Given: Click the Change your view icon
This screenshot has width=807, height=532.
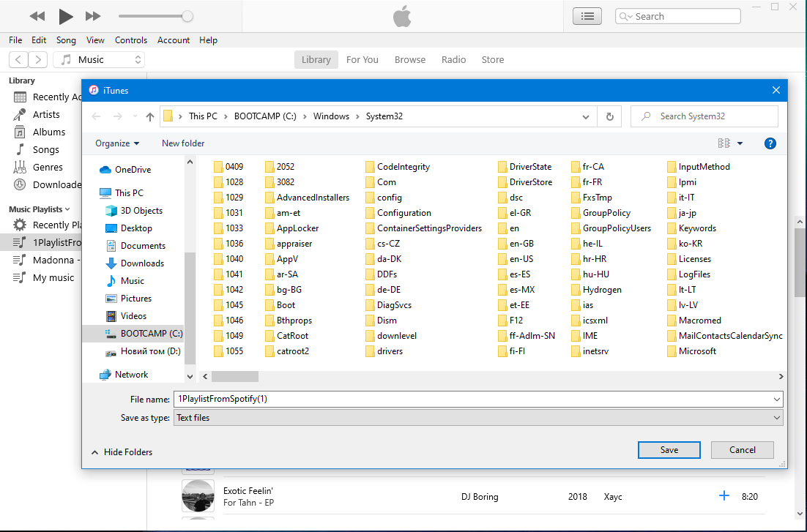Looking at the screenshot, I should pyautogui.click(x=724, y=143).
